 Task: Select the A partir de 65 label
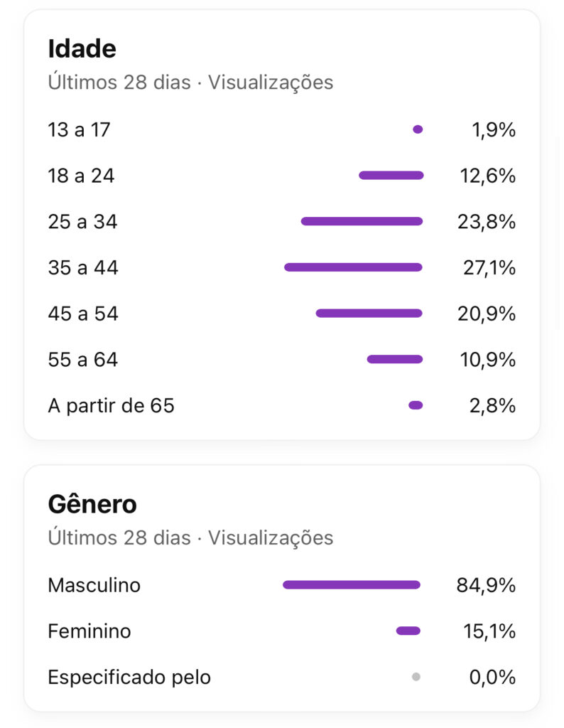tap(111, 406)
